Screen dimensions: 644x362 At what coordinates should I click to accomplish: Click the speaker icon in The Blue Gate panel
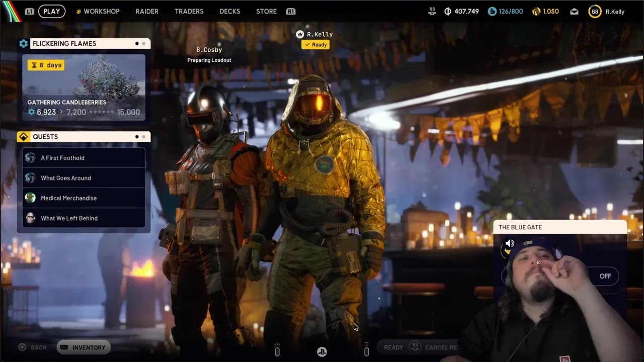pos(510,244)
